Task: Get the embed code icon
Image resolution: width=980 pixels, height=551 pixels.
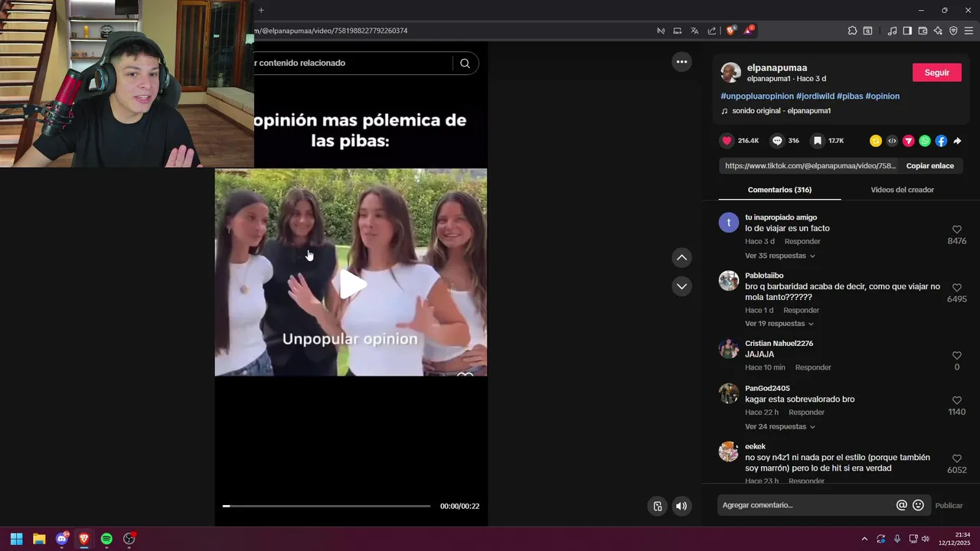Action: coord(892,141)
